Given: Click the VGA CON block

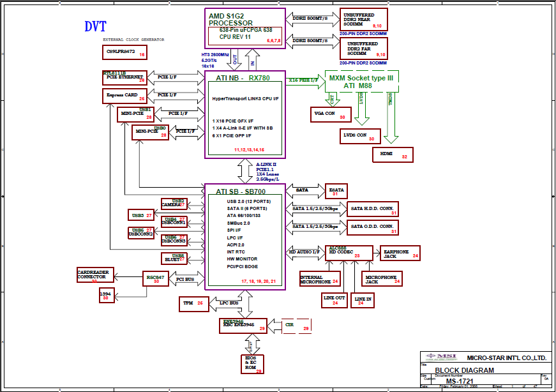Looking at the screenshot, I should point(331,114).
